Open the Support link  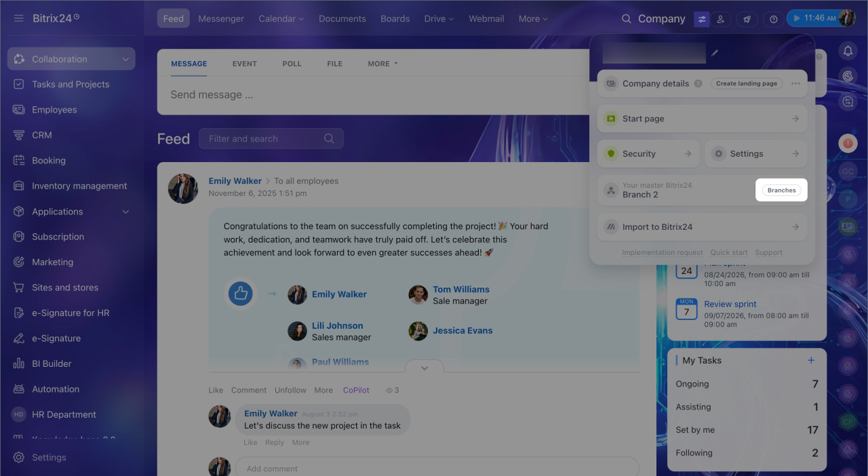coord(769,252)
